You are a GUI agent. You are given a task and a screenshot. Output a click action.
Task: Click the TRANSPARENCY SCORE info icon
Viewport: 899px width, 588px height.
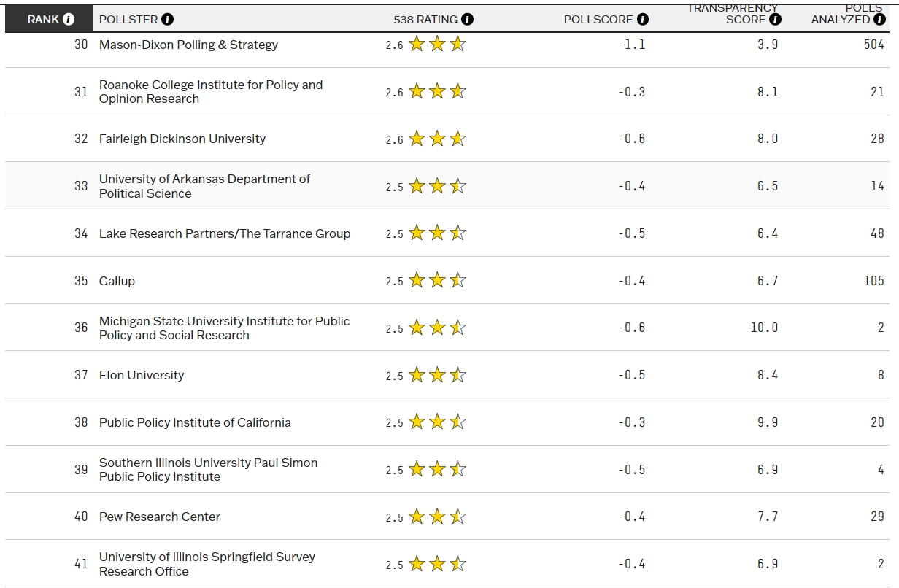pyautogui.click(x=775, y=20)
